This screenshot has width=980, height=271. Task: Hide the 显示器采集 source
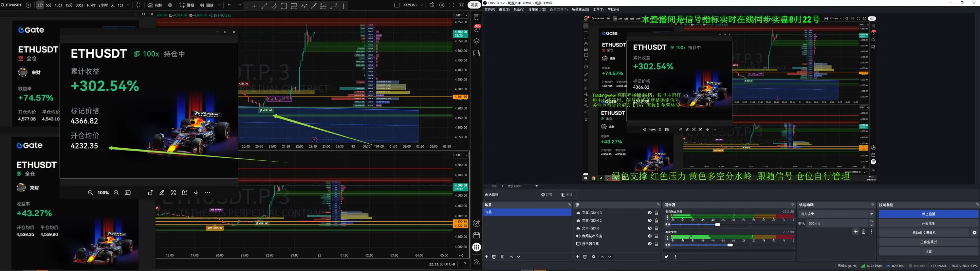click(649, 244)
